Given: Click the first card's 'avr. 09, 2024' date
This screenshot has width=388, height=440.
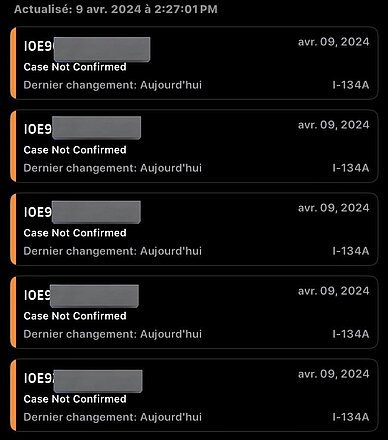Looking at the screenshot, I should (334, 42).
